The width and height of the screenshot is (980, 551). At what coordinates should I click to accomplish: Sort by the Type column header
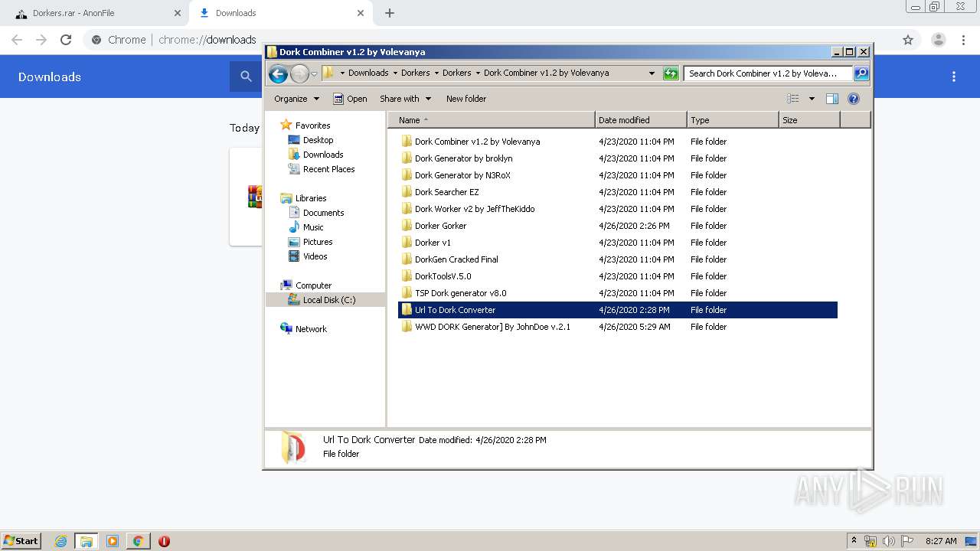(x=733, y=120)
